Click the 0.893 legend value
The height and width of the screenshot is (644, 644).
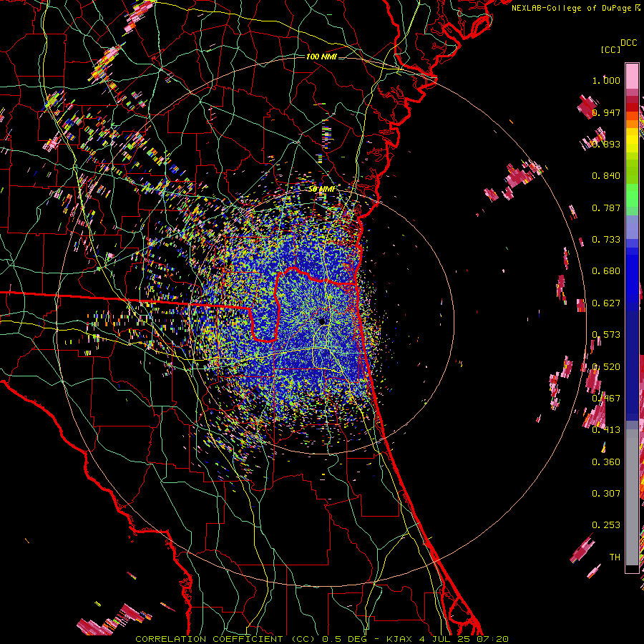606,144
